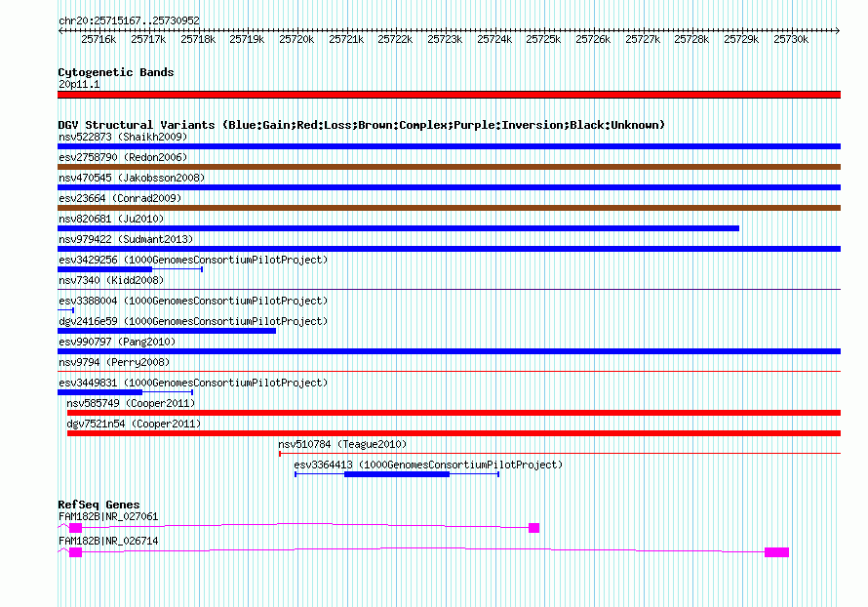Viewport: 868px width, 607px height.
Task: Click the chr20:25715167..25730952 coordinate label
Action: tap(129, 20)
